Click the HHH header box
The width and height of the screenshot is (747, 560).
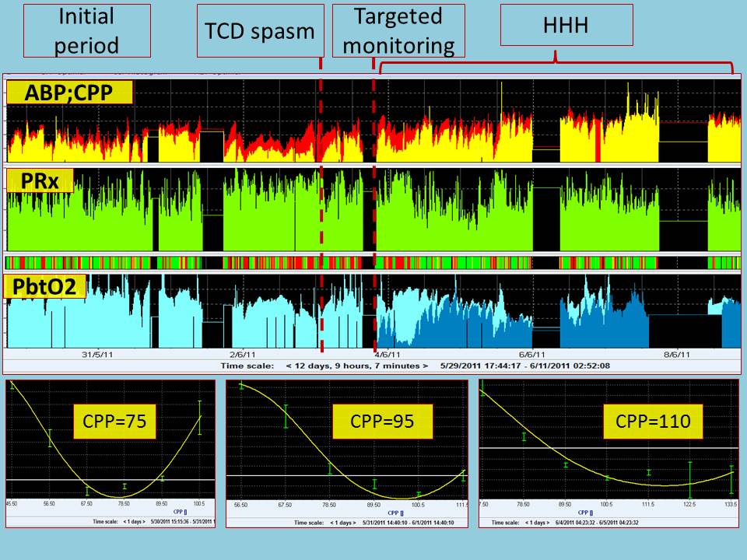[566, 27]
